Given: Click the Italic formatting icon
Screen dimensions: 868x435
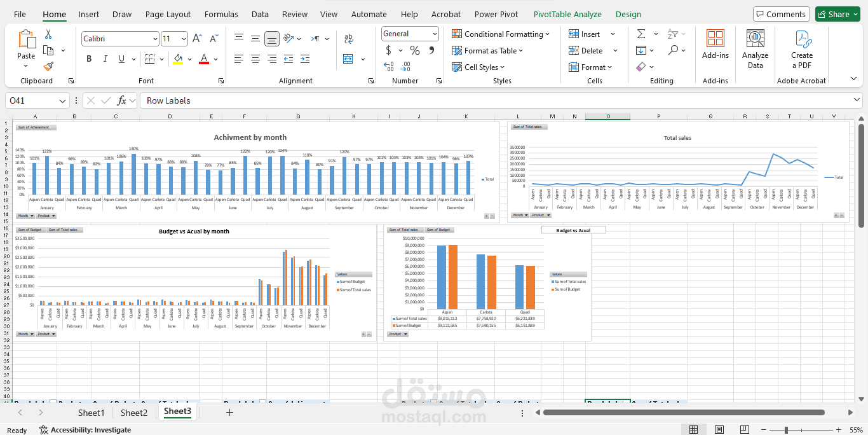Looking at the screenshot, I should coord(105,59).
